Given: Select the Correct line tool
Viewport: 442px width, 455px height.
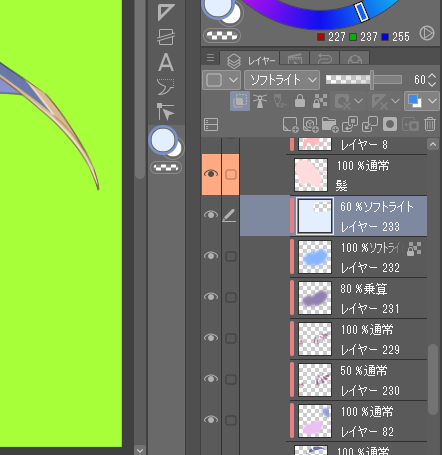Looking at the screenshot, I should coord(166,111).
